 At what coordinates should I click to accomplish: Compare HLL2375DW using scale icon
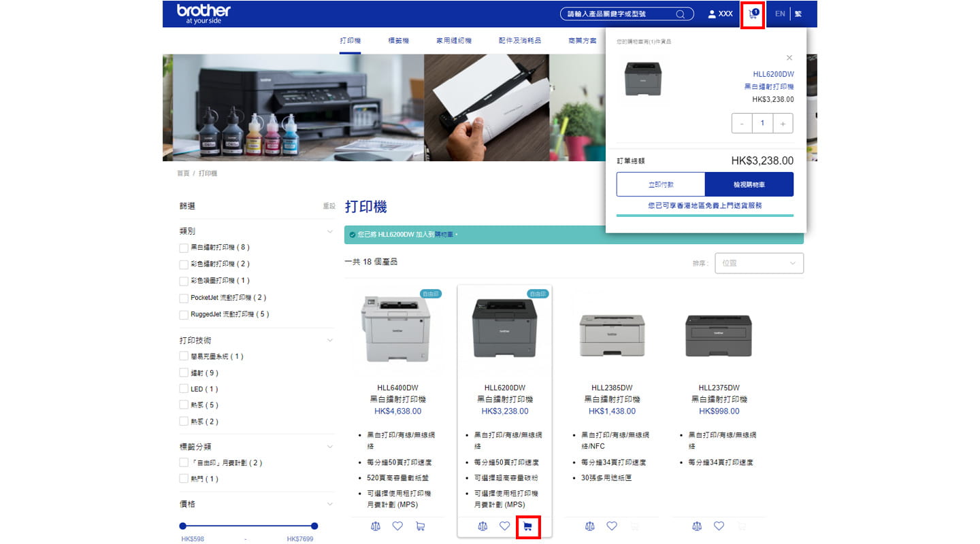(x=697, y=526)
